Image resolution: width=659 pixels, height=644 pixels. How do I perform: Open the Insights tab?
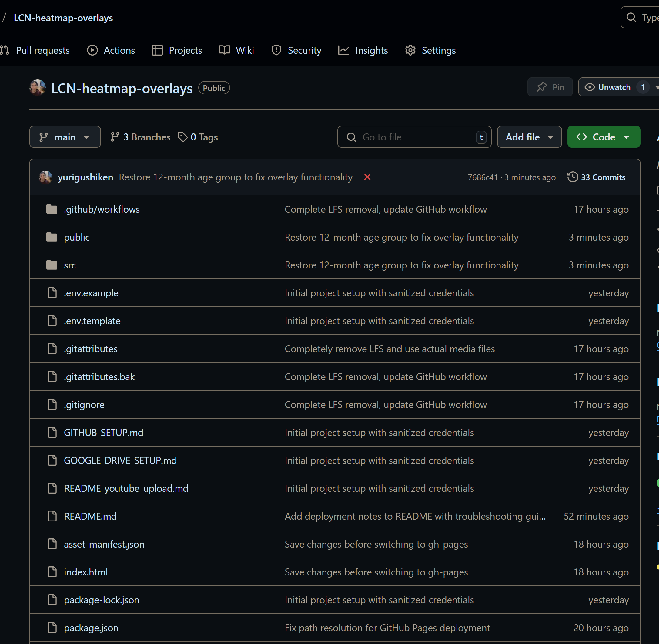[x=363, y=50]
